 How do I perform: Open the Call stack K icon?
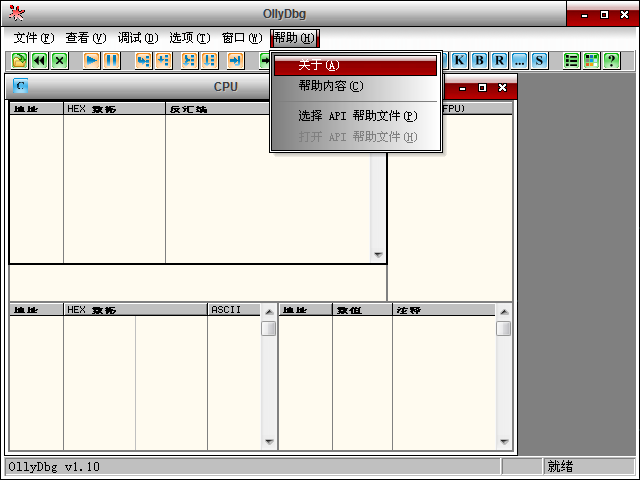click(x=459, y=61)
